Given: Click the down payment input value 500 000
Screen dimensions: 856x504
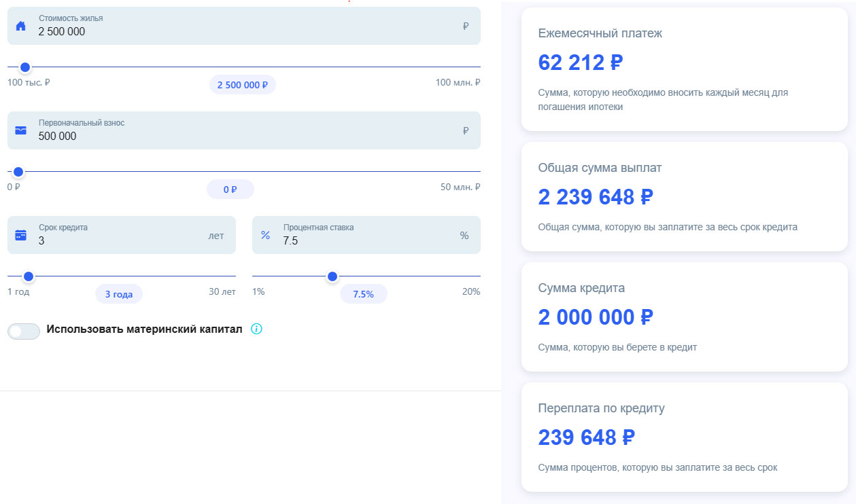Looking at the screenshot, I should [58, 136].
